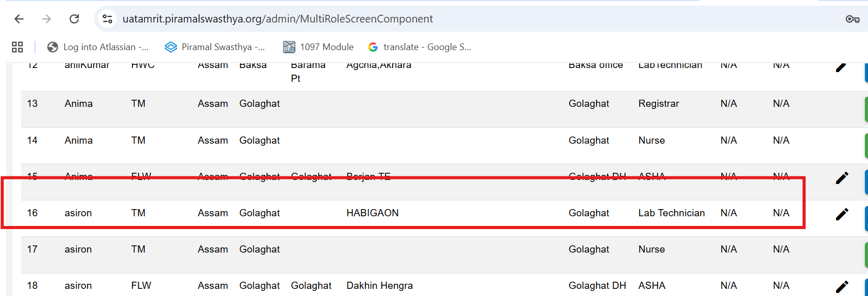868x296 pixels.
Task: Click pencil icon for row 15 Anima
Action: pyautogui.click(x=842, y=177)
